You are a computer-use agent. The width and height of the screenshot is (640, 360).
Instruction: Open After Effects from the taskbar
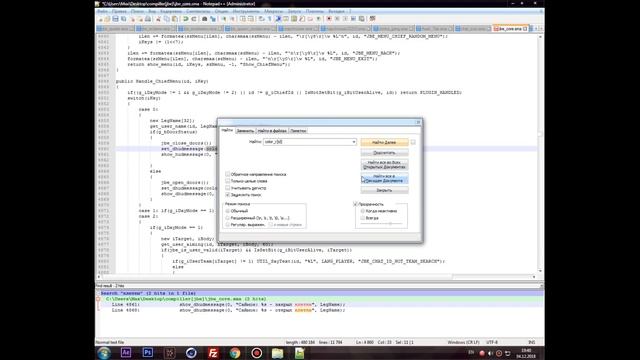(x=126, y=353)
